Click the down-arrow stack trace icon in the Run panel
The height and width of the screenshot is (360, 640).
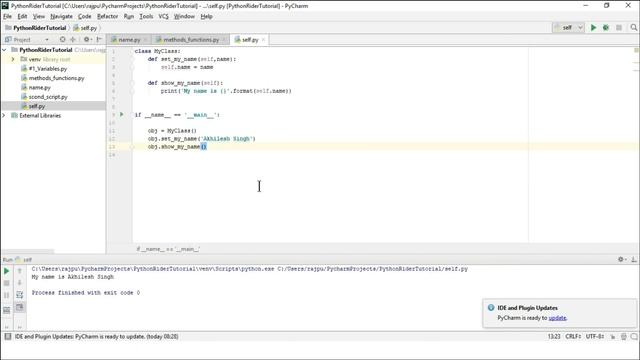[19, 283]
